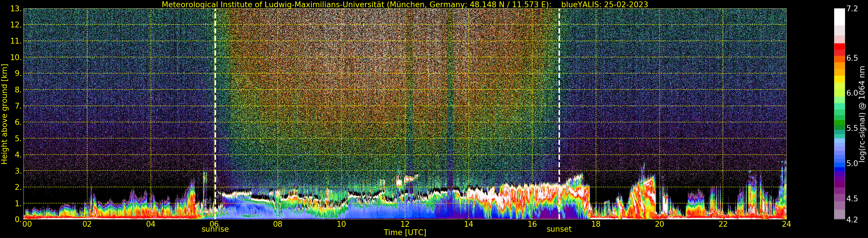The height and width of the screenshot is (238, 868).
Task: Click time tick label '00'
Action: pyautogui.click(x=27, y=224)
